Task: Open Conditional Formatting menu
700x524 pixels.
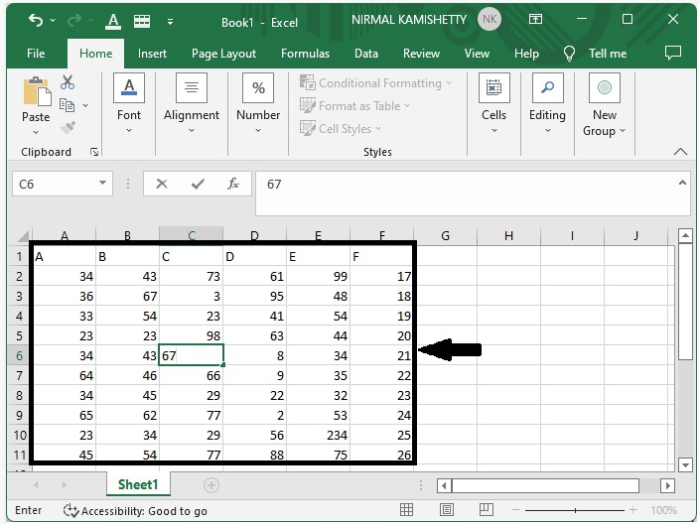Action: pyautogui.click(x=376, y=83)
